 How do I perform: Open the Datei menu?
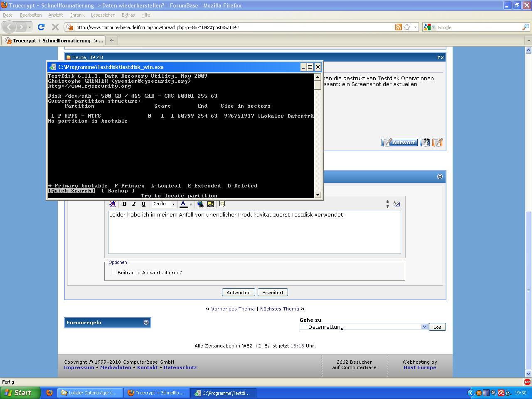coord(8,15)
